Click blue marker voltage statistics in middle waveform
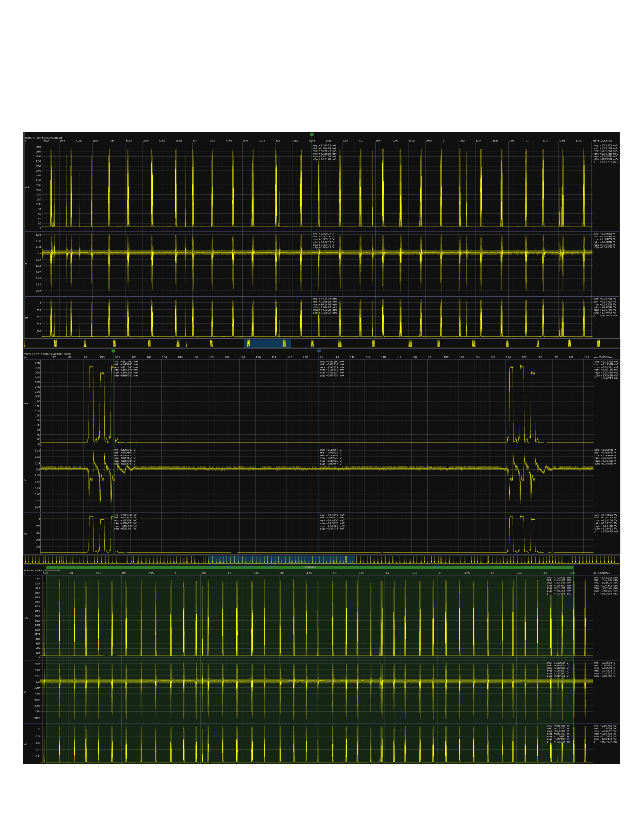 click(x=331, y=457)
